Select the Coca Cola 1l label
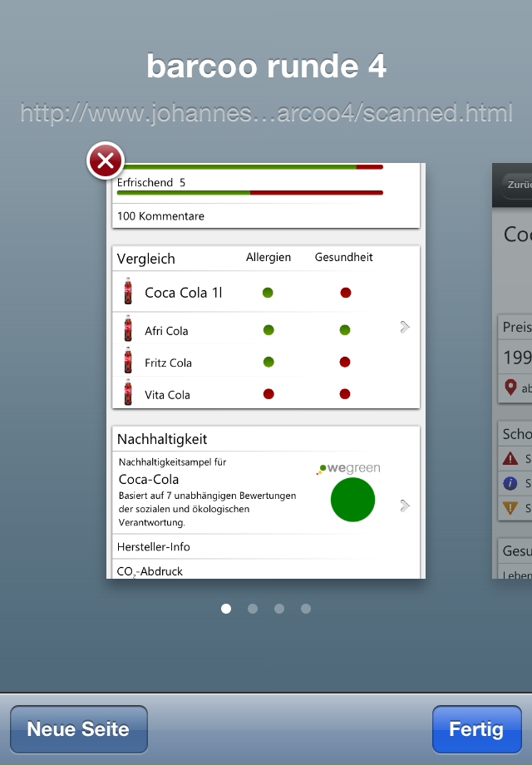 click(x=184, y=293)
